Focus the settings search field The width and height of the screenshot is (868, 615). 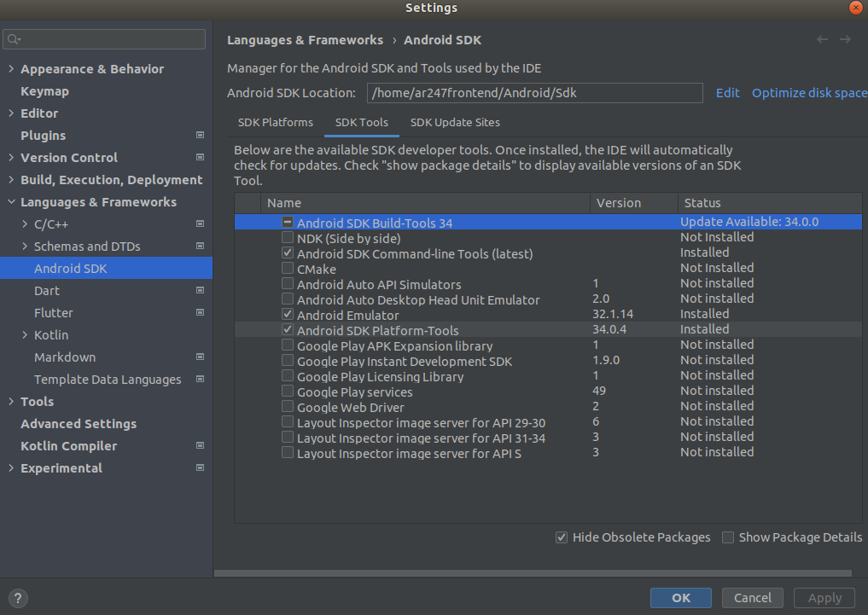tap(104, 39)
